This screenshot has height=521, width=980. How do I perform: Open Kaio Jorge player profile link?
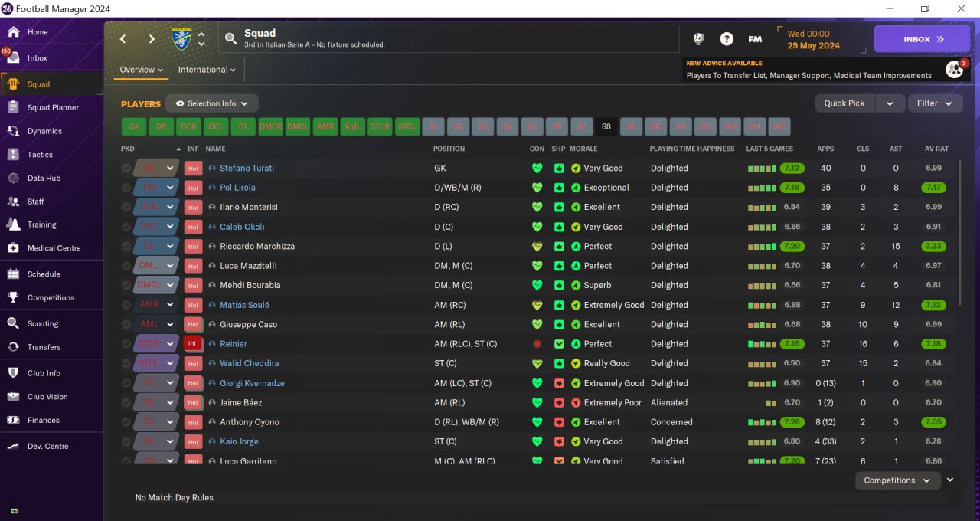click(x=239, y=441)
